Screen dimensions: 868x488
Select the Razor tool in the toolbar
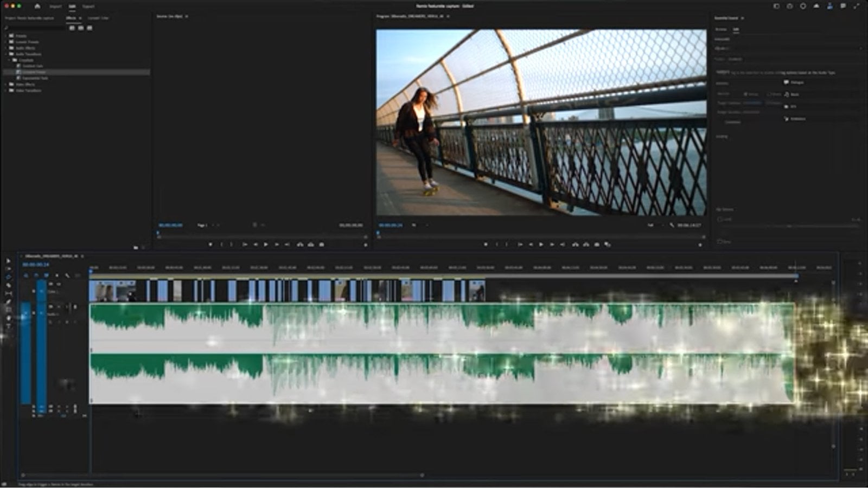[x=8, y=285]
